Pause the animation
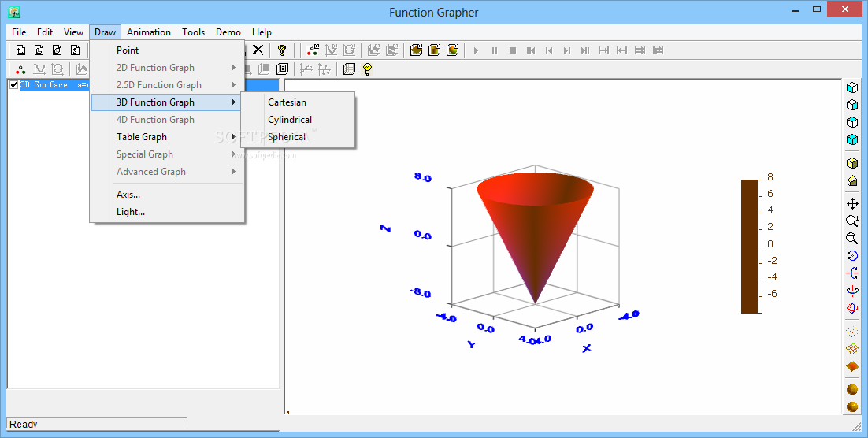The image size is (868, 438). 495,50
